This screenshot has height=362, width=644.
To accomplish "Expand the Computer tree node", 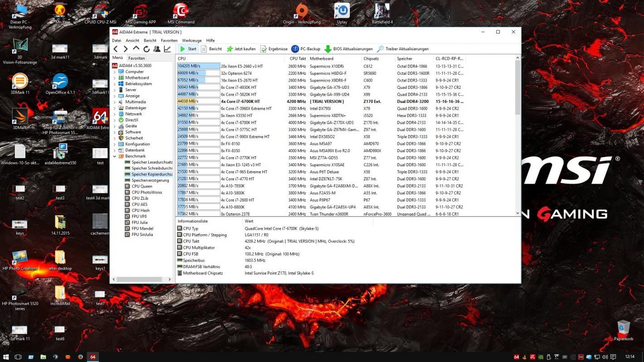I will [115, 72].
